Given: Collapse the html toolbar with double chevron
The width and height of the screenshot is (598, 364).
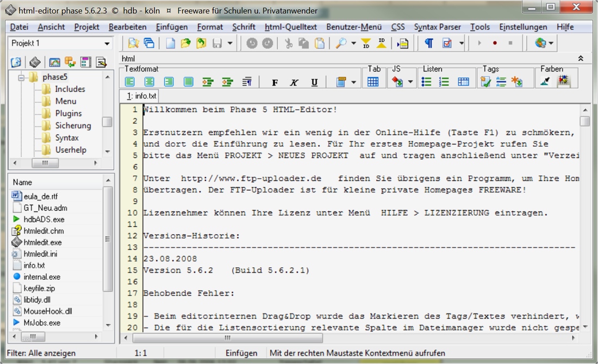Looking at the screenshot, I should click(x=581, y=58).
